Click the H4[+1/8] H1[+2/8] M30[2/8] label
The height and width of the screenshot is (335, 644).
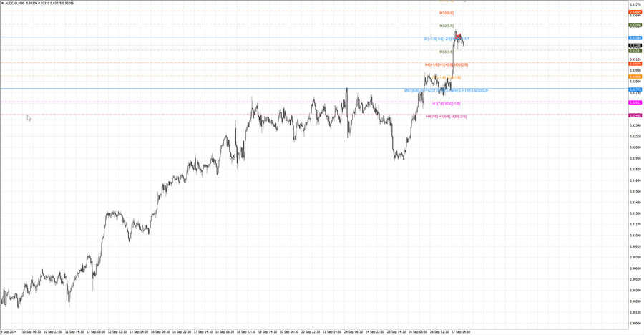(x=447, y=64)
